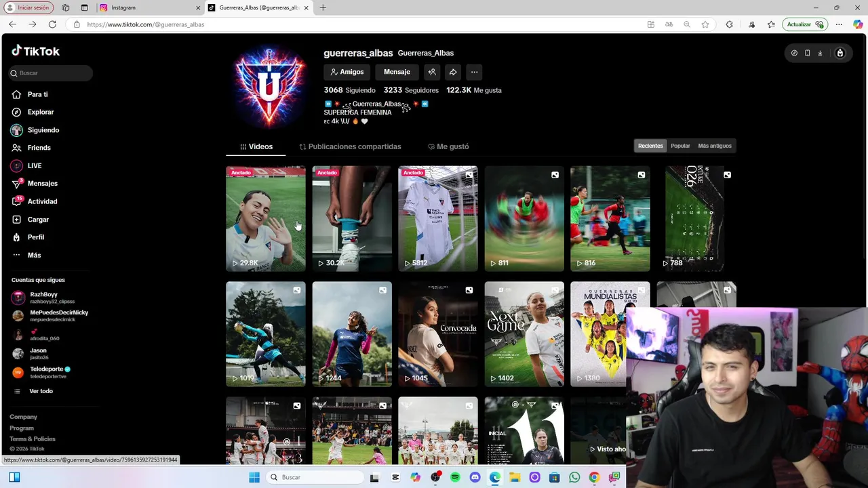Image resolution: width=868 pixels, height=488 pixels.
Task: Open Jason jasito26 followed account
Action: pos(31,354)
